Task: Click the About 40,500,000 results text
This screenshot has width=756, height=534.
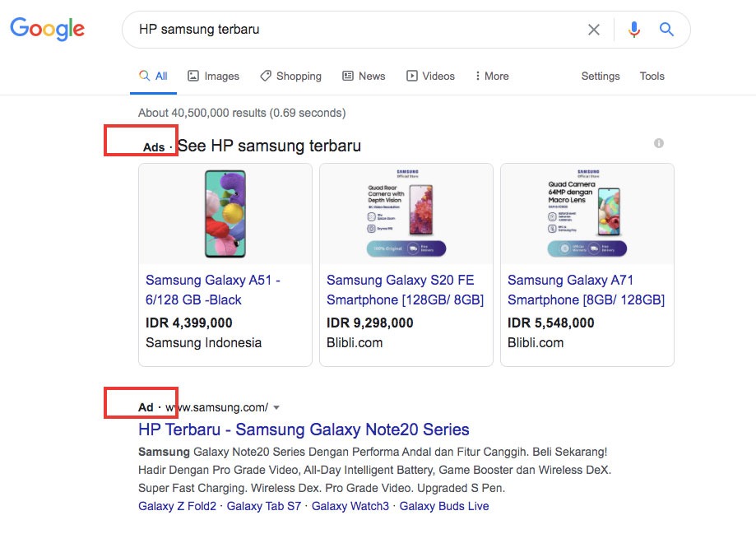Action: coord(242,113)
